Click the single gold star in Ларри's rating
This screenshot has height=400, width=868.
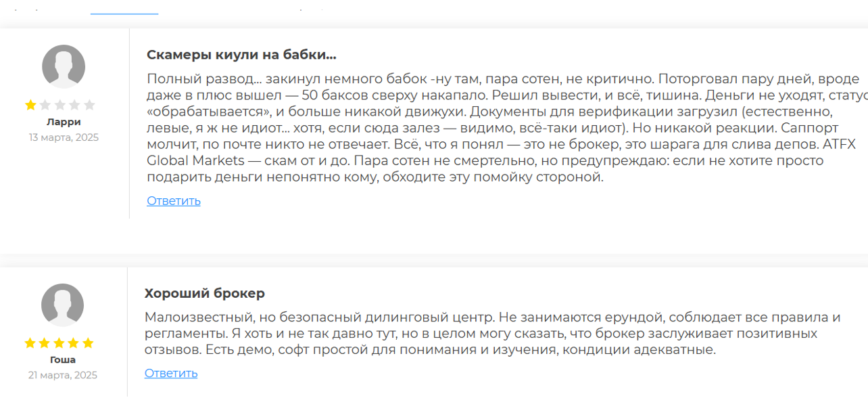click(30, 105)
